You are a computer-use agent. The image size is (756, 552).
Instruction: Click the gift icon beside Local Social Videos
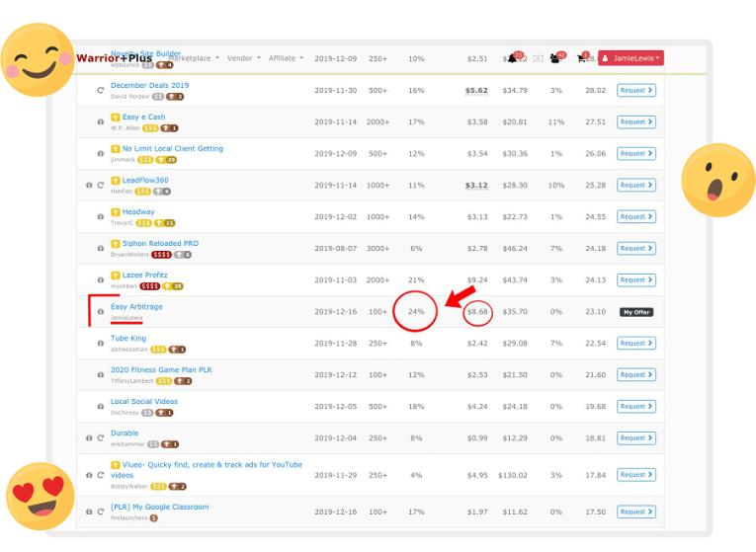click(x=100, y=407)
